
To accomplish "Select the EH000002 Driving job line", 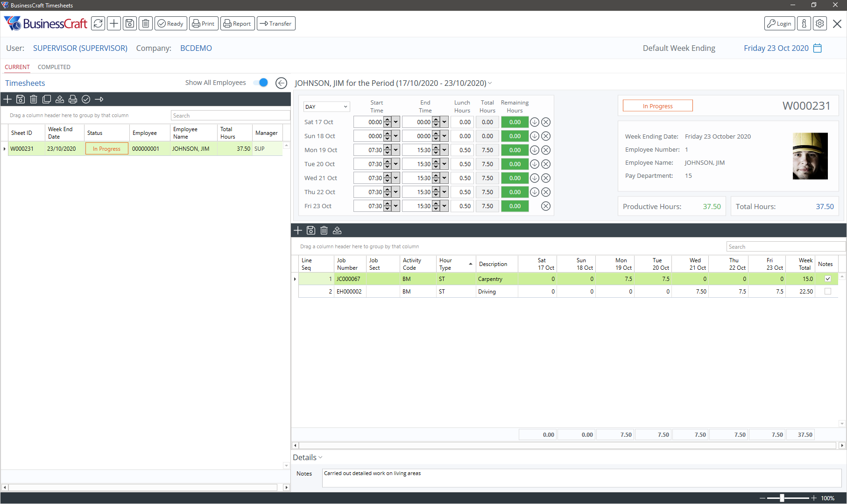I will (568, 291).
